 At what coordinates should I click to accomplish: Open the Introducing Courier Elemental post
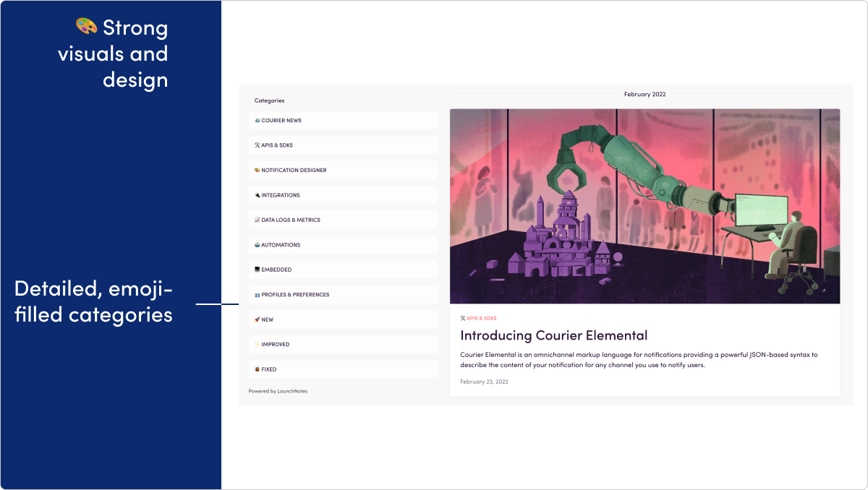[554, 335]
